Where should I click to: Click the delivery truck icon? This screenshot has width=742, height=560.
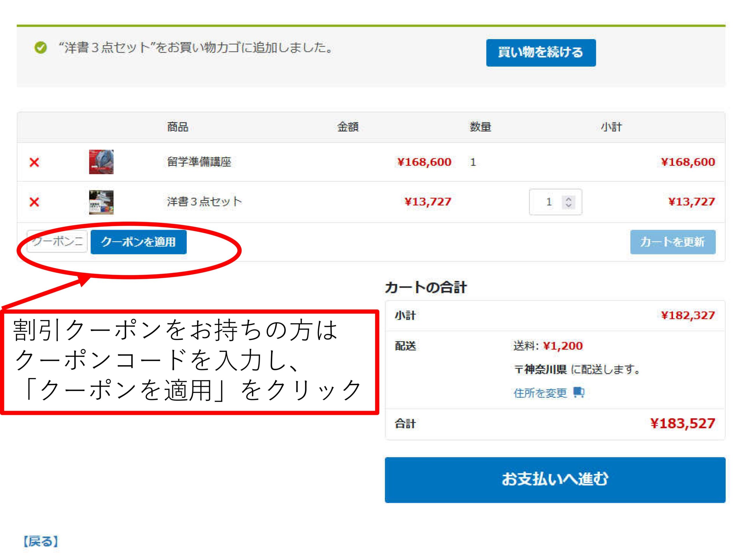[579, 392]
